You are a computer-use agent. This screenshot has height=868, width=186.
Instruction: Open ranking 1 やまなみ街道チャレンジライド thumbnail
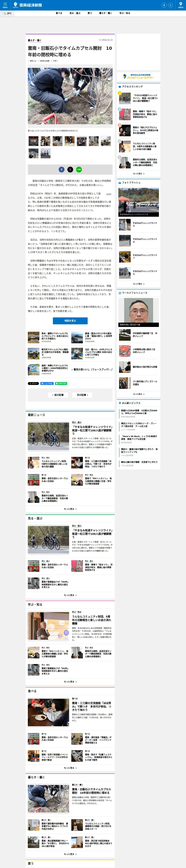(125, 98)
